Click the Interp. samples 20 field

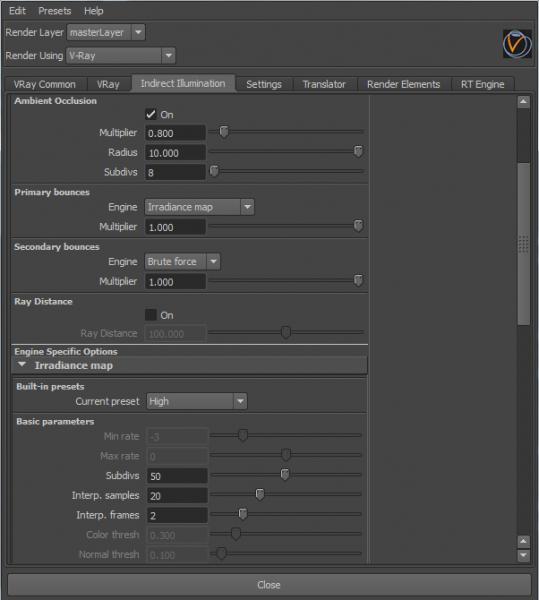[177, 496]
